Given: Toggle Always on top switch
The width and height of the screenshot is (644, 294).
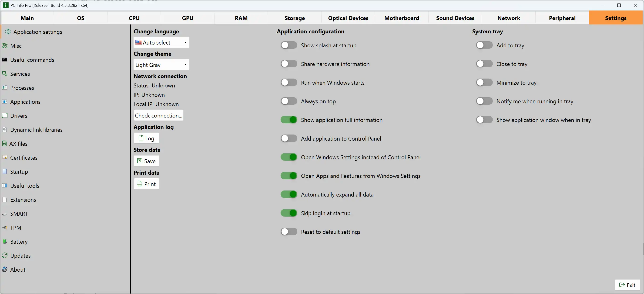Looking at the screenshot, I should coord(289,101).
